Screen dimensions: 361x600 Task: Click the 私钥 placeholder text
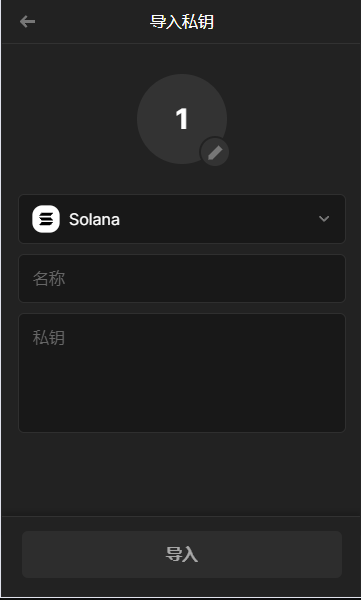pos(49,338)
